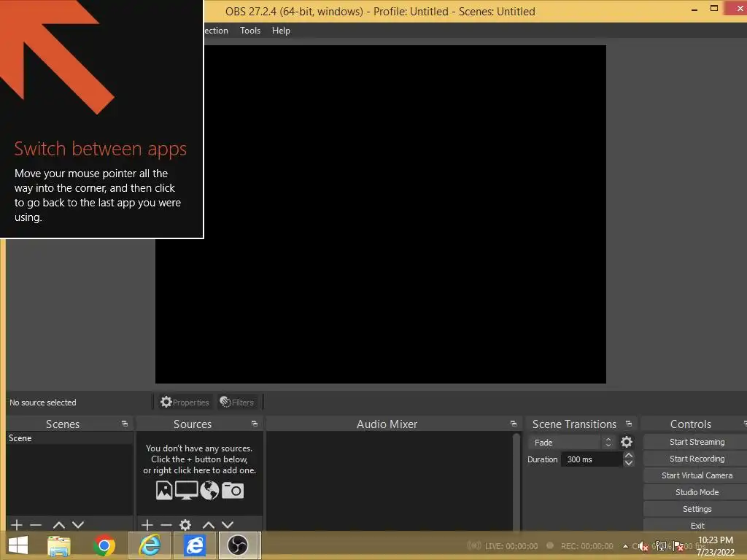
Task: Remove selected scene with minus icon
Action: (36, 525)
